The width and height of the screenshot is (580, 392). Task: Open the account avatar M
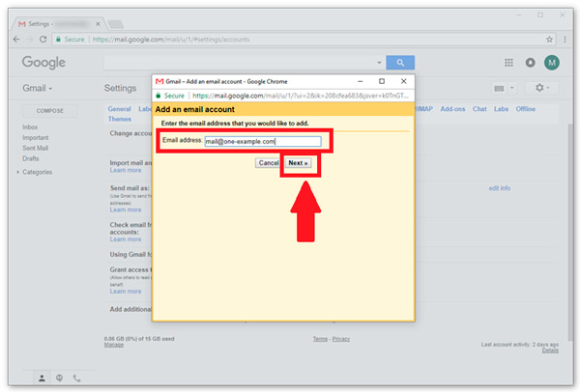click(552, 63)
